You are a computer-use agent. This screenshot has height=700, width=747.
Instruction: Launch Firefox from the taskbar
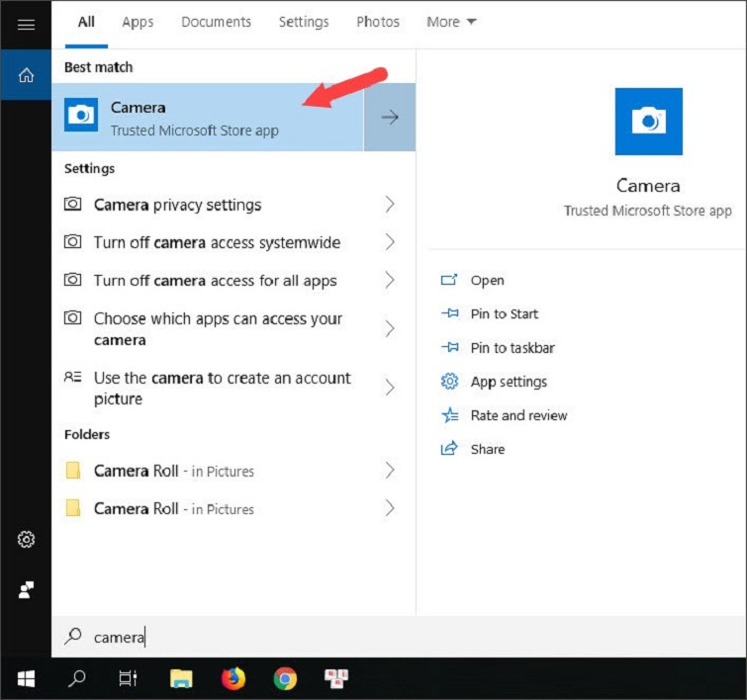point(233,678)
